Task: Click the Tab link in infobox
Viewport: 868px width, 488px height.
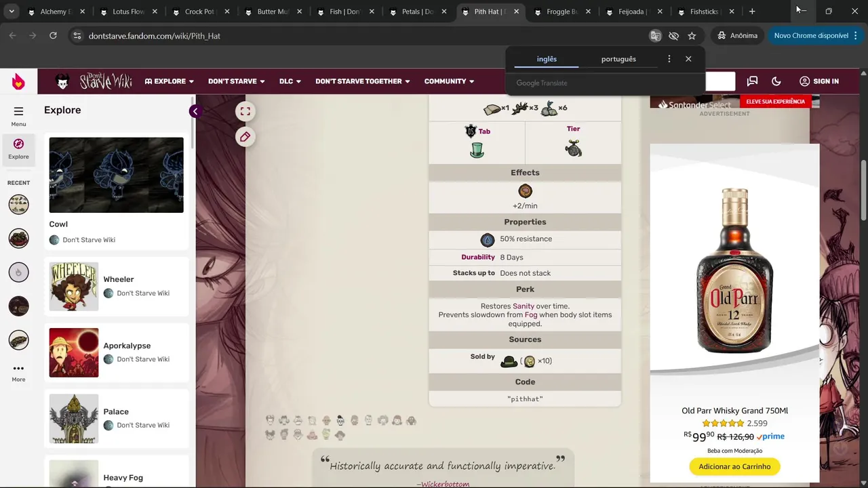Action: click(x=484, y=131)
